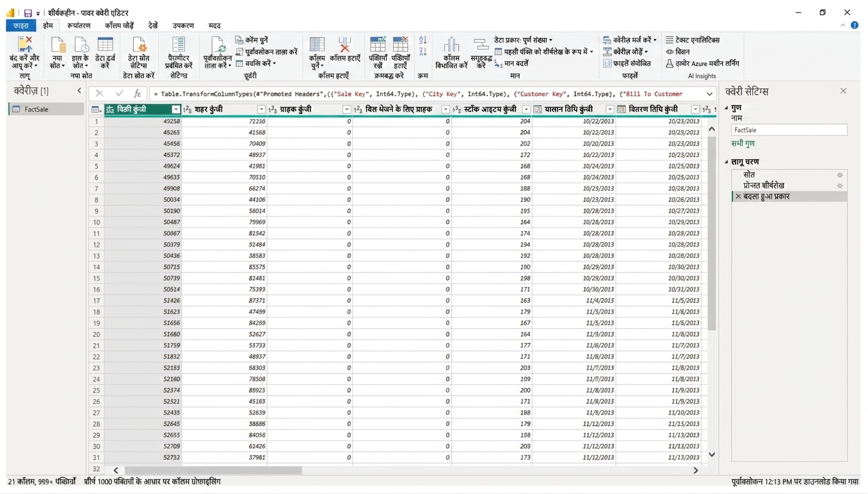This screenshot has width=868, height=494.
Task: Click the FactSale name input field
Action: click(x=789, y=129)
